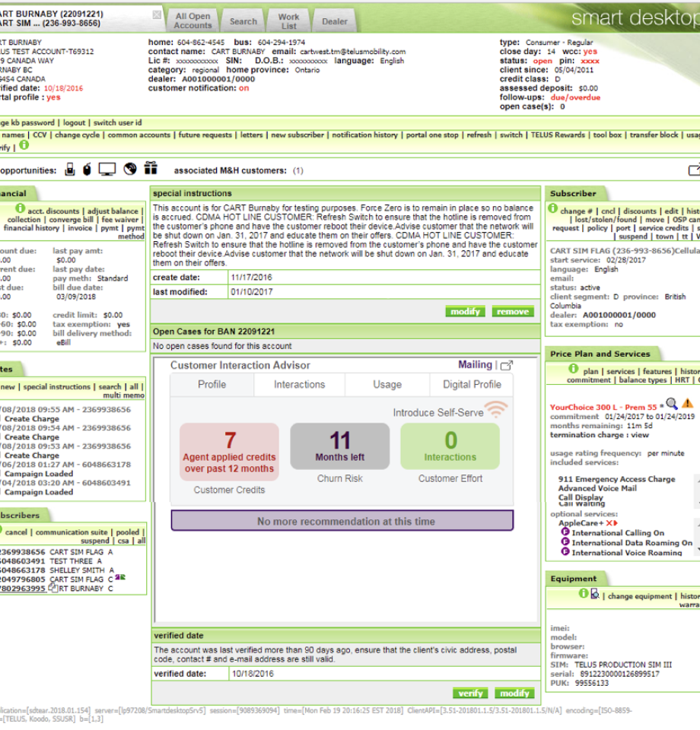Pop out Customer Interaction Advisor window
This screenshot has width=700, height=730.
pyautogui.click(x=507, y=366)
